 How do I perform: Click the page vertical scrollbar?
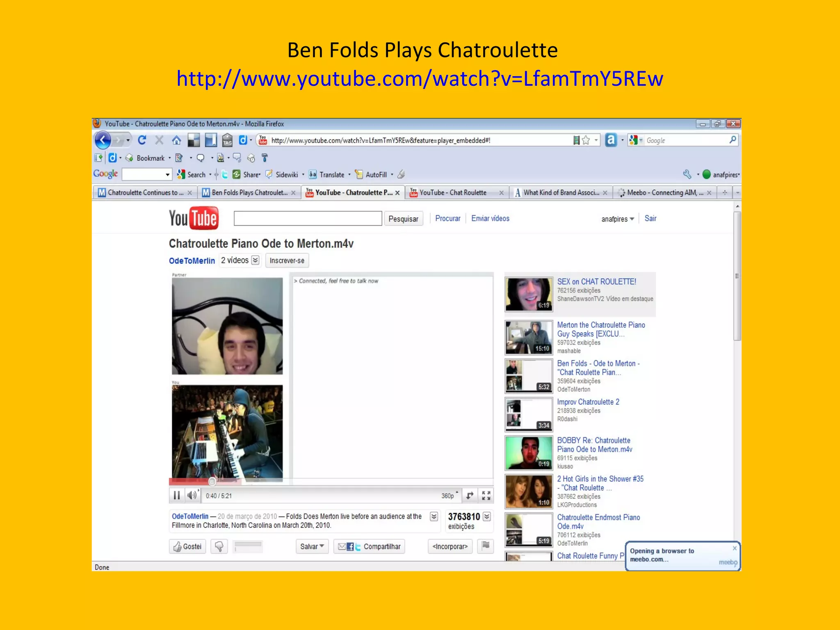737,276
